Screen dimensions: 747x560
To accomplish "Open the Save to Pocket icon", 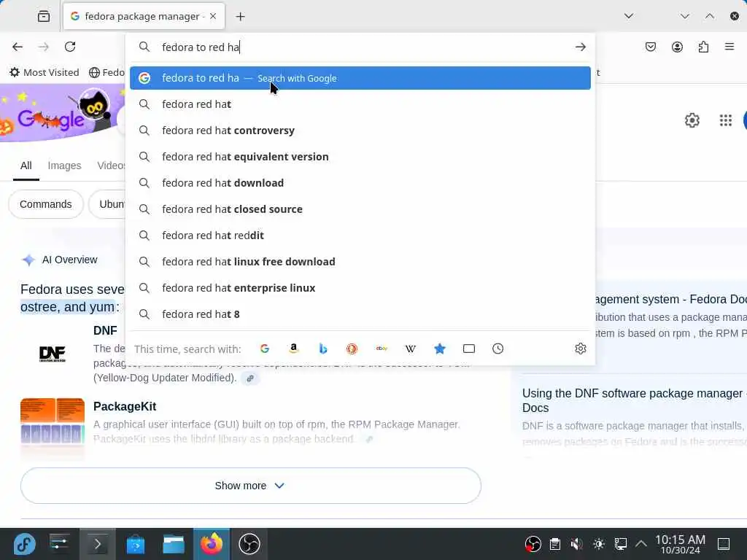I will coord(650,47).
